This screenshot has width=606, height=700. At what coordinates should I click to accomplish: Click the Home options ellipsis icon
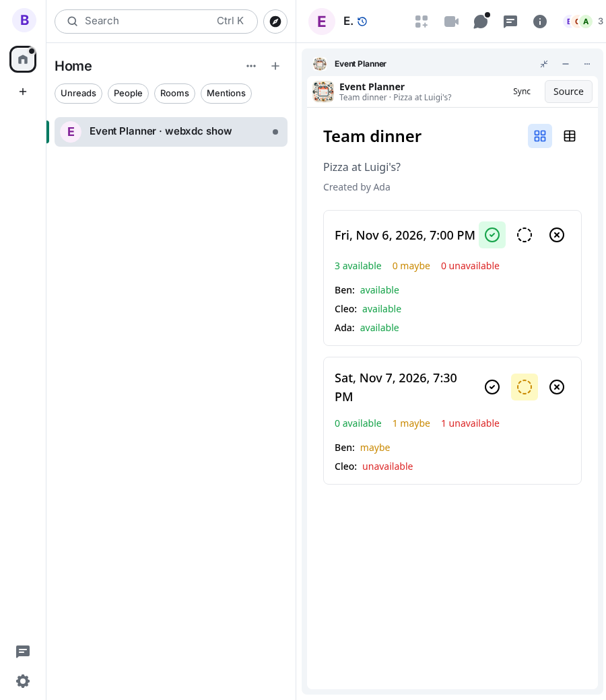point(251,66)
